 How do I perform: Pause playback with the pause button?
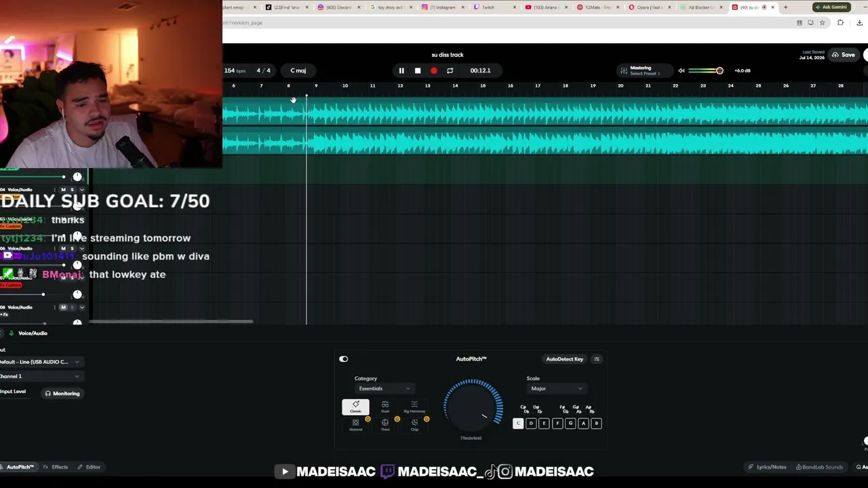pos(401,70)
